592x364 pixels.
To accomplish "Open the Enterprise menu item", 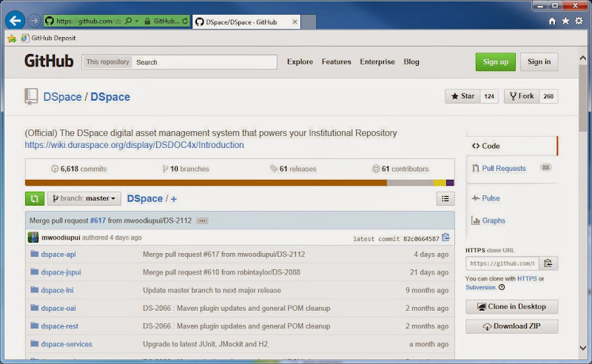I will pyautogui.click(x=377, y=61).
